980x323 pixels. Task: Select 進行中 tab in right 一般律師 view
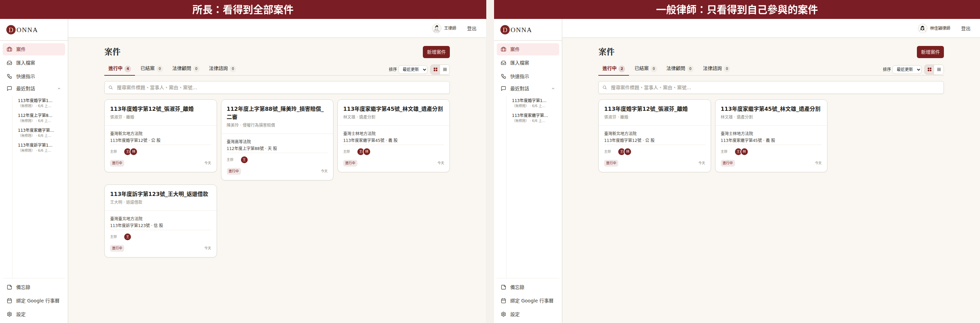pos(614,69)
